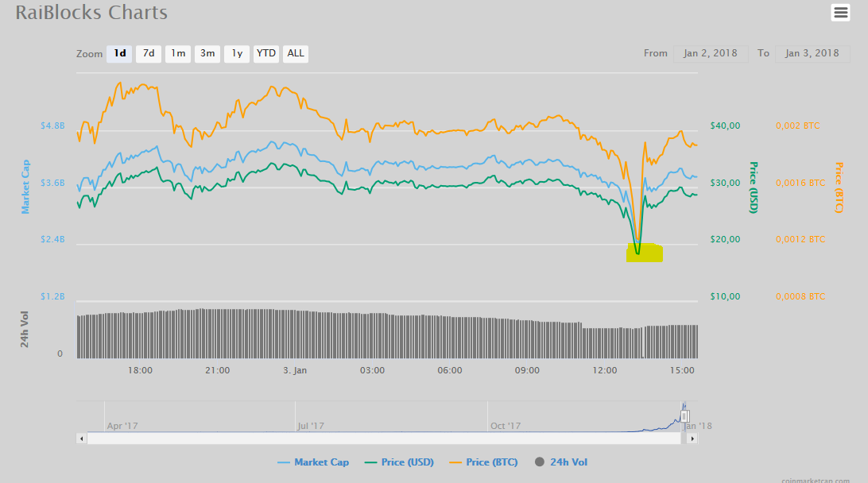Click the '03:00' time axis label
Image resolution: width=868 pixels, height=483 pixels.
(x=372, y=370)
